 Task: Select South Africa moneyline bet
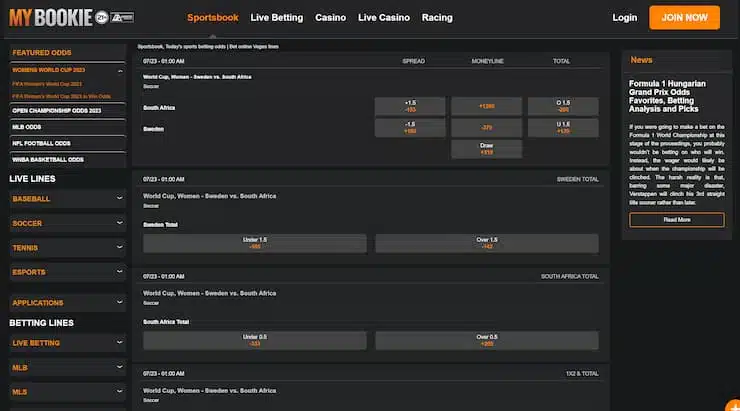pos(487,106)
